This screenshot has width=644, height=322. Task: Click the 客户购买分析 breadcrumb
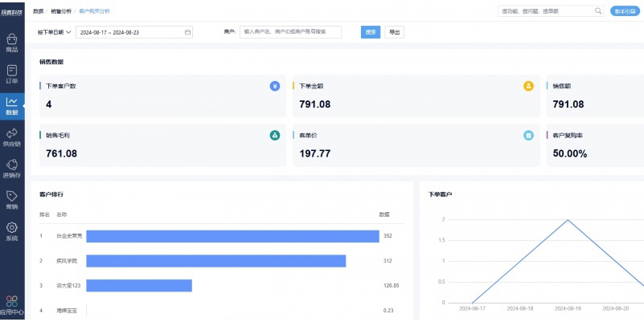[x=94, y=11]
